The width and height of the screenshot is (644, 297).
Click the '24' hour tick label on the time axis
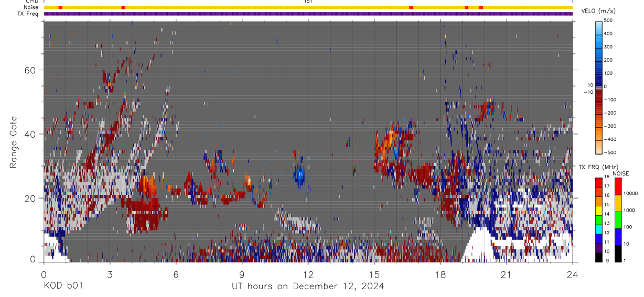573,274
